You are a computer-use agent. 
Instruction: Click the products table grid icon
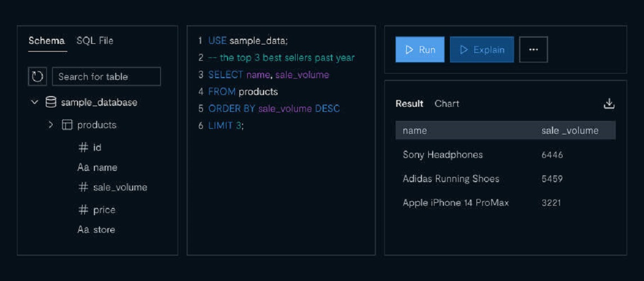[67, 125]
